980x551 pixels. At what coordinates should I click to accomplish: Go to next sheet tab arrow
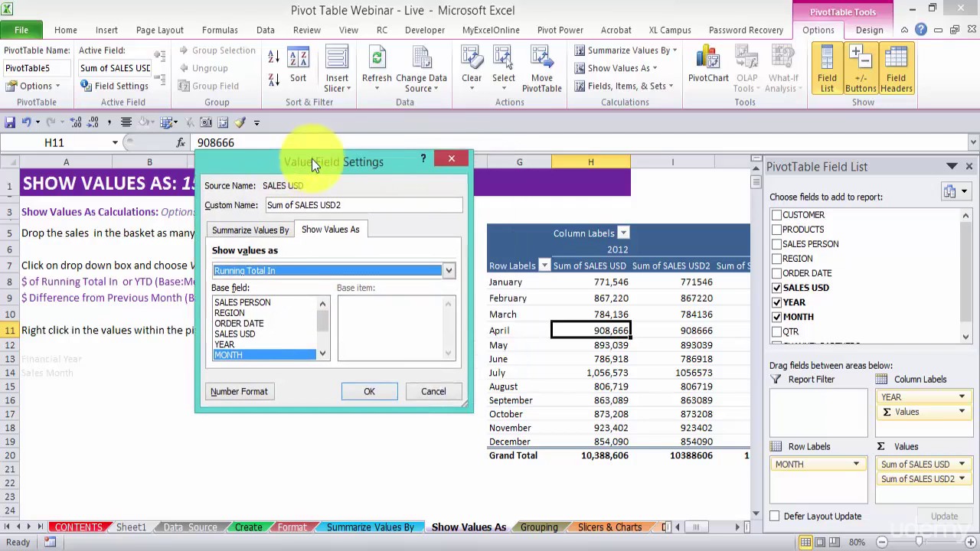tap(30, 527)
